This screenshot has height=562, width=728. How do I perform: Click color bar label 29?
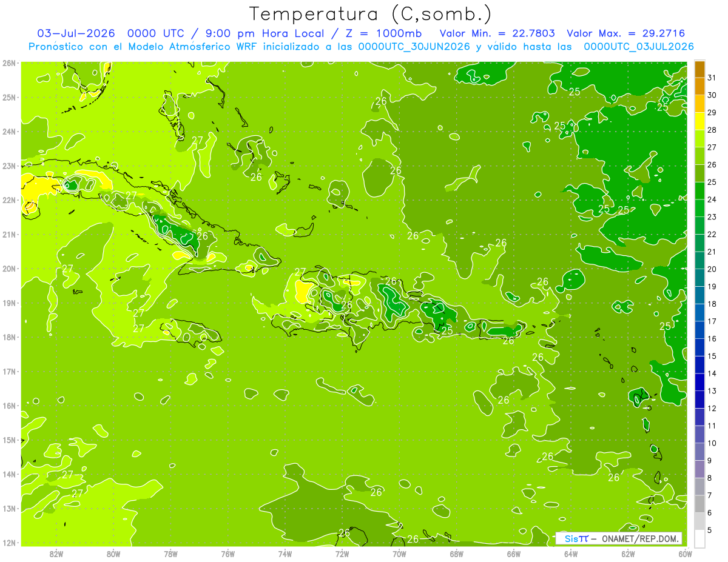click(712, 113)
